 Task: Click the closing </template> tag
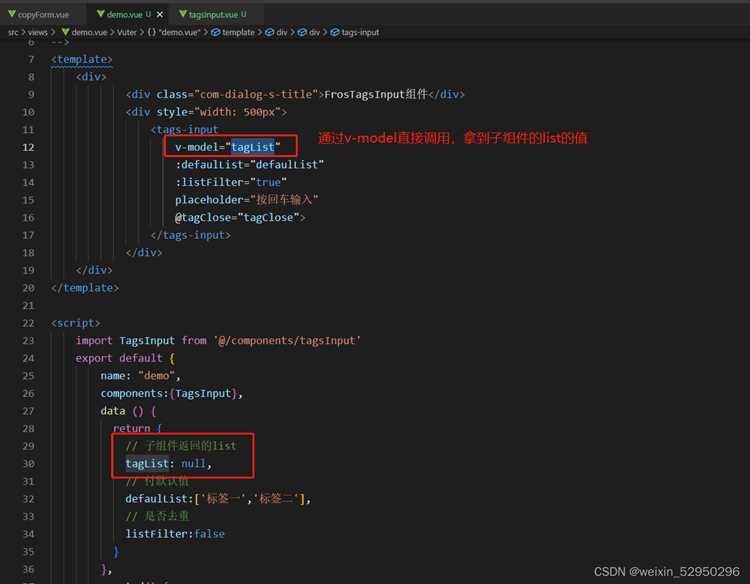[x=85, y=288]
